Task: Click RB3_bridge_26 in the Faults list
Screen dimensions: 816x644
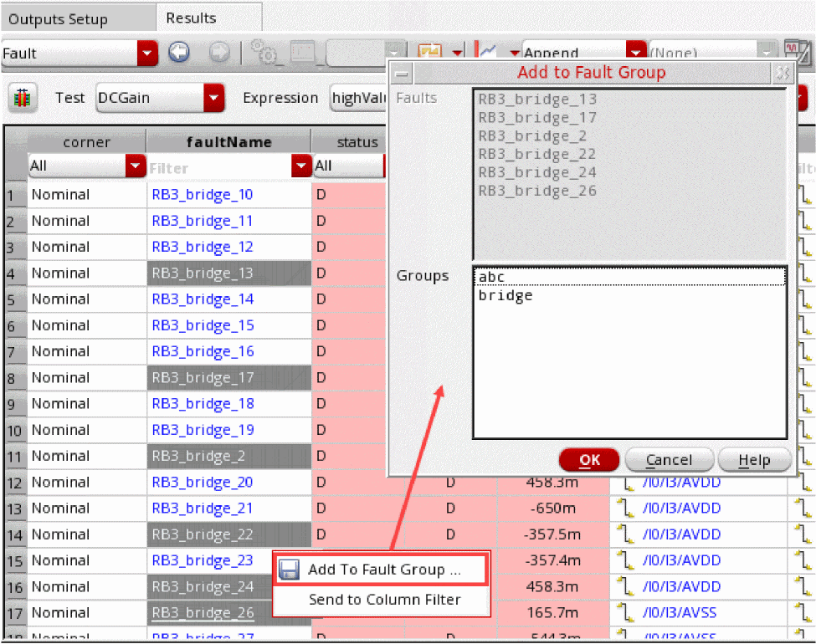Action: 537,192
